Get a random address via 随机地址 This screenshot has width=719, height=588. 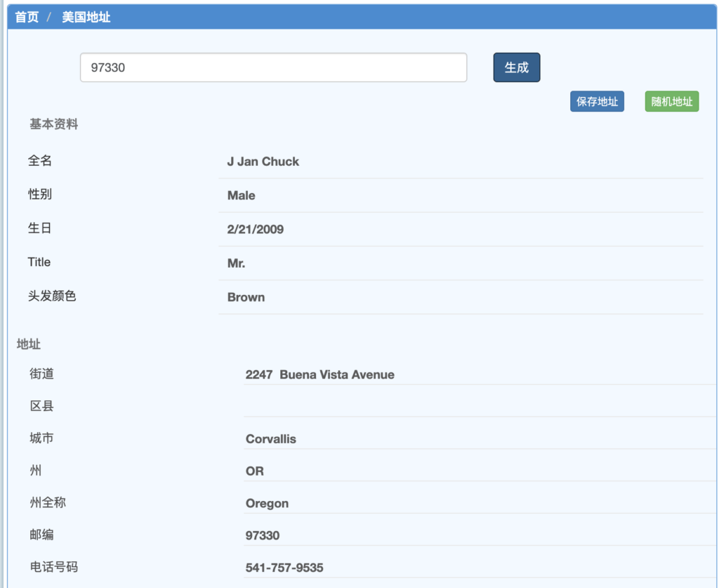pyautogui.click(x=671, y=101)
